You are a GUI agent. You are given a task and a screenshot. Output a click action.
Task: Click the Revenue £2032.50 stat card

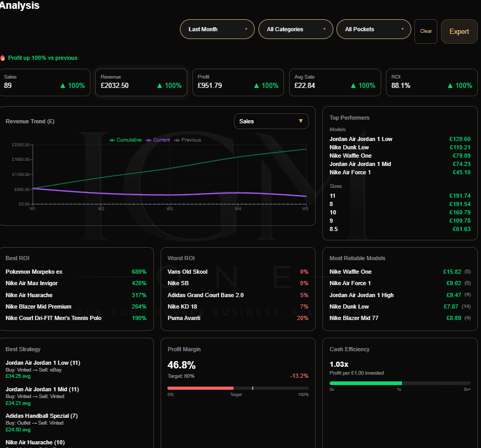[141, 82]
